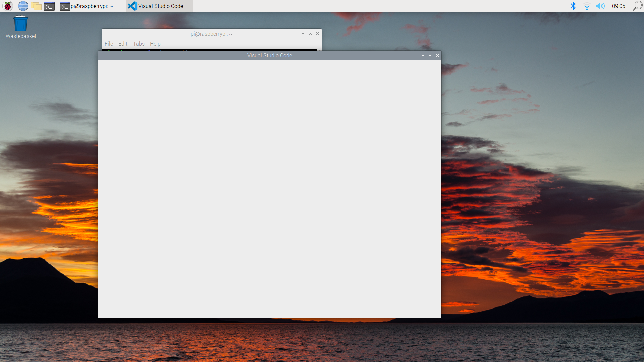
Task: Minimize the Visual Studio Code window
Action: coord(423,55)
